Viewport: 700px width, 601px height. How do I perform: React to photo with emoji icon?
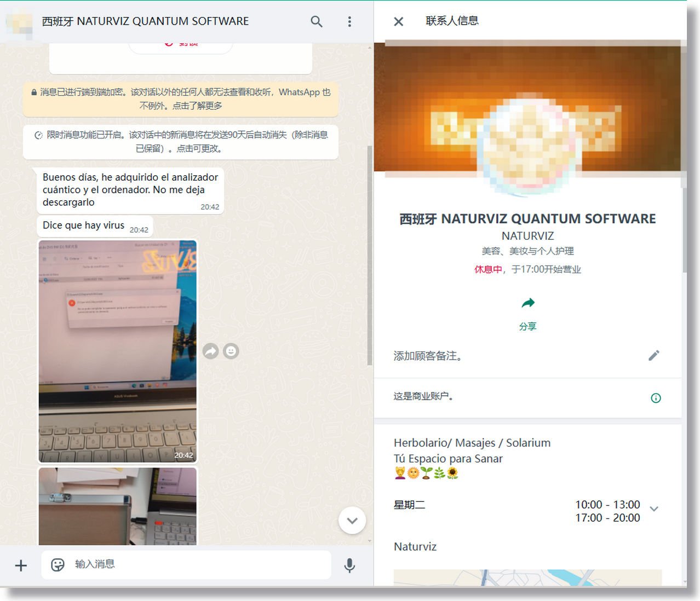click(x=231, y=351)
